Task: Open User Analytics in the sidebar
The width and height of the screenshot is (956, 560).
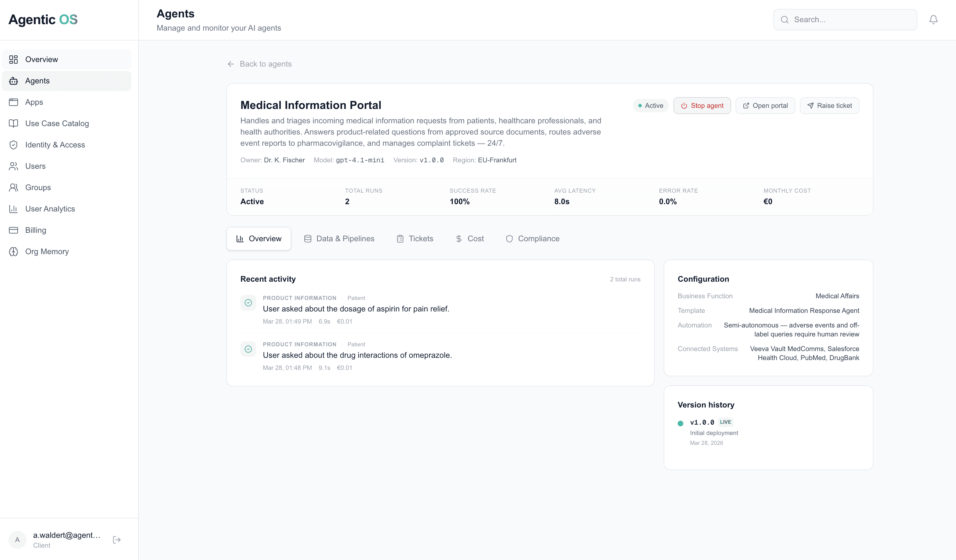Action: (x=50, y=209)
